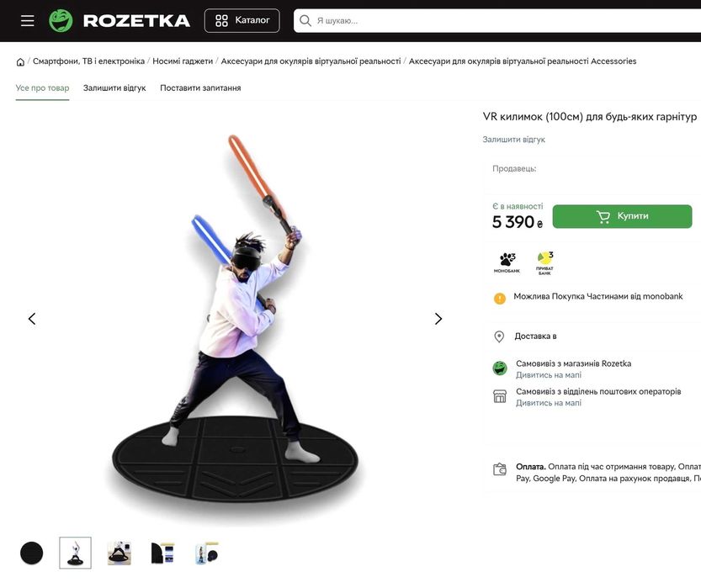701x588 pixels.
Task: Go to home via breadcrumb house icon
Action: (20, 61)
